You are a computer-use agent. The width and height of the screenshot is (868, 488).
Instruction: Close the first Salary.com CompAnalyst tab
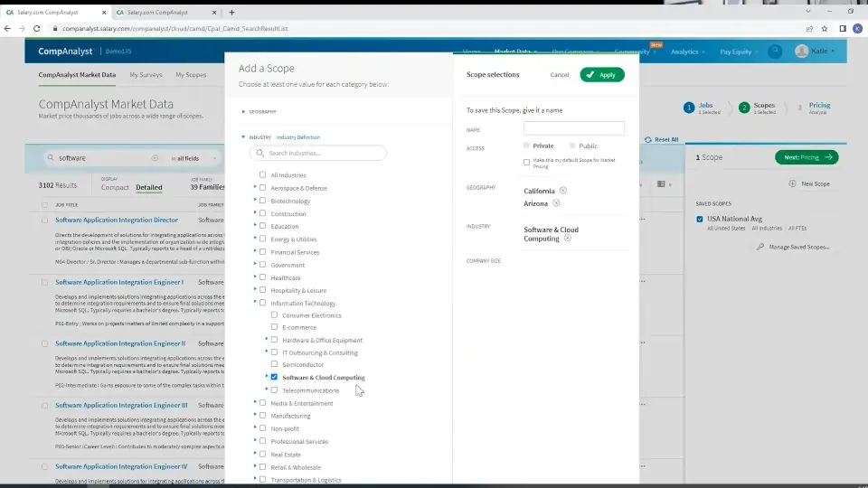(x=103, y=12)
